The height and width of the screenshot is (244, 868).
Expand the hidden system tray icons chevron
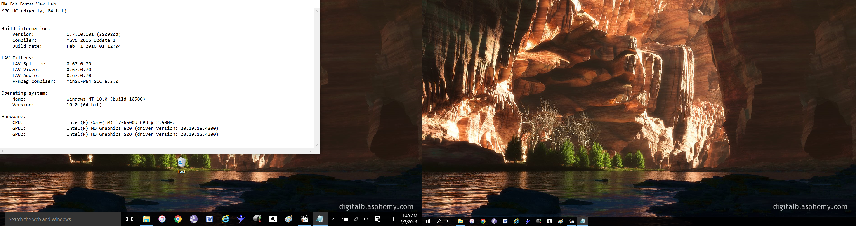[334, 219]
